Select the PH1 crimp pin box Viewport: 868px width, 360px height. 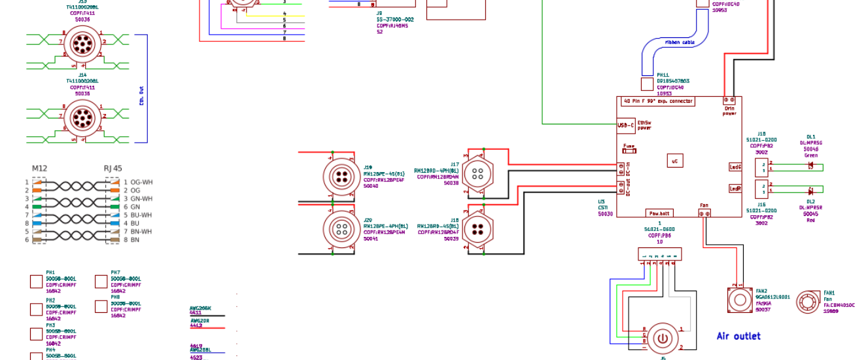click(36, 282)
